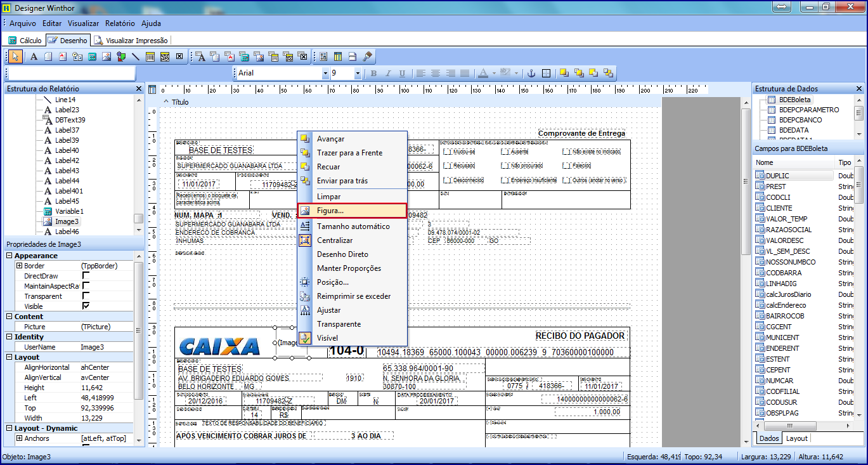Image resolution: width=868 pixels, height=465 pixels.
Task: Expand the Border property node
Action: click(x=19, y=266)
